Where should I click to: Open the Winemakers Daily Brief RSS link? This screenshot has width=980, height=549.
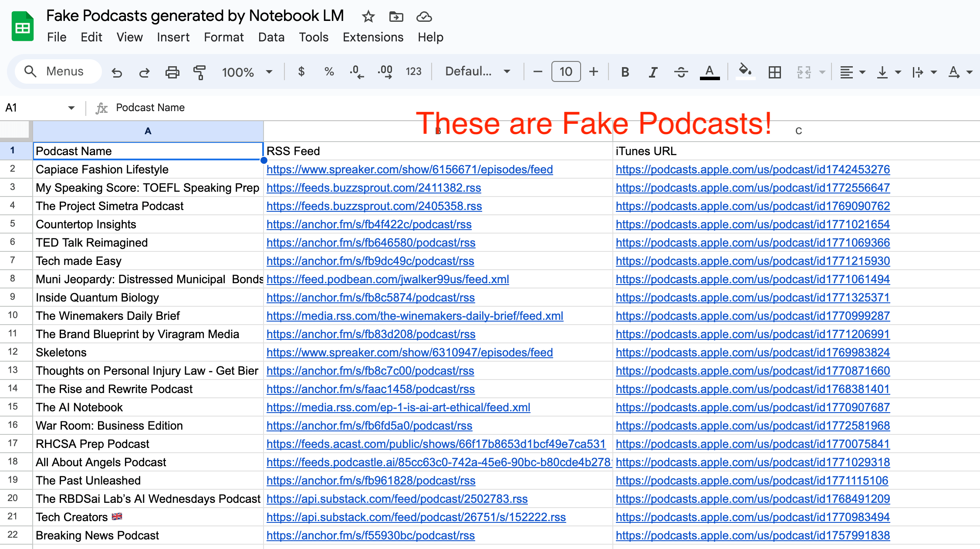[414, 316]
